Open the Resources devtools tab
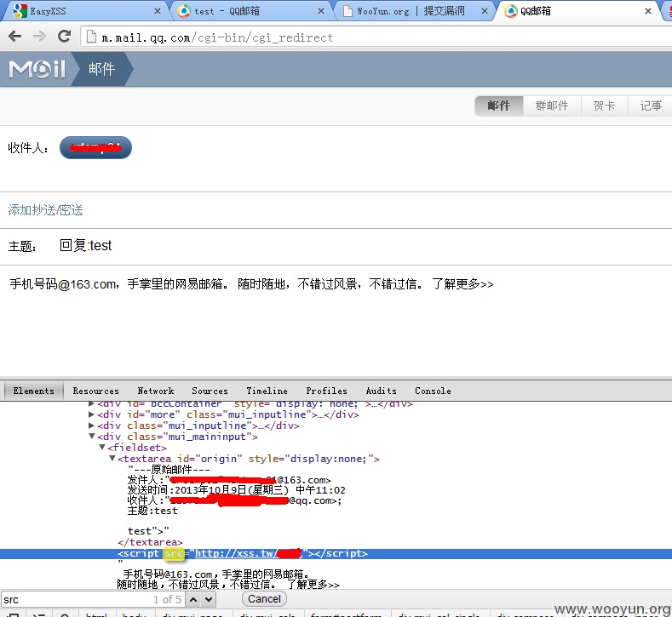This screenshot has width=672, height=617. [95, 391]
